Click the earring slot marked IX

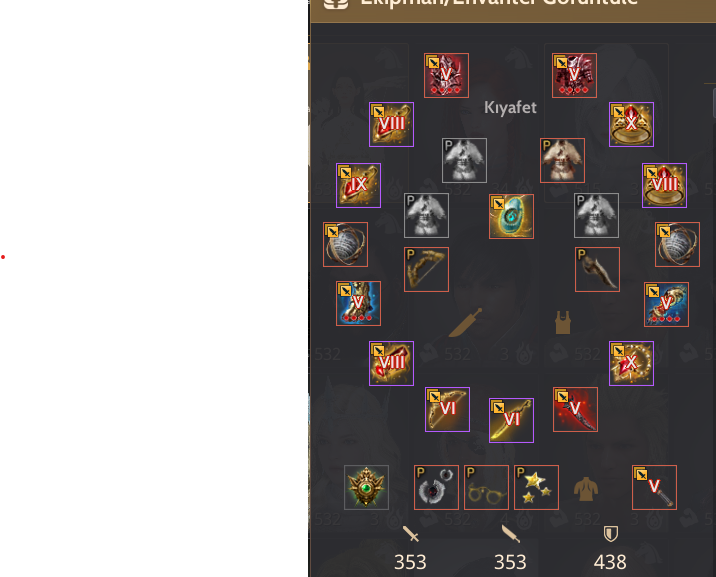(x=358, y=185)
